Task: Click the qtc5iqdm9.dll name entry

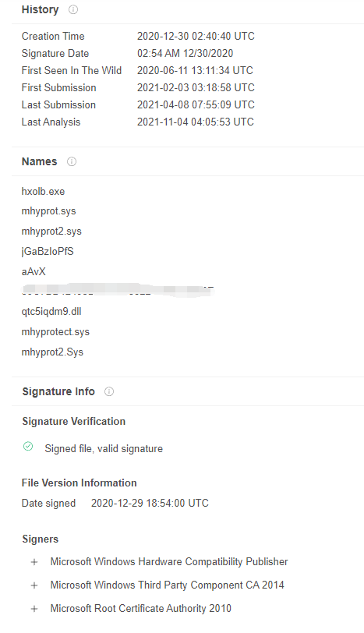Action: coord(51,312)
